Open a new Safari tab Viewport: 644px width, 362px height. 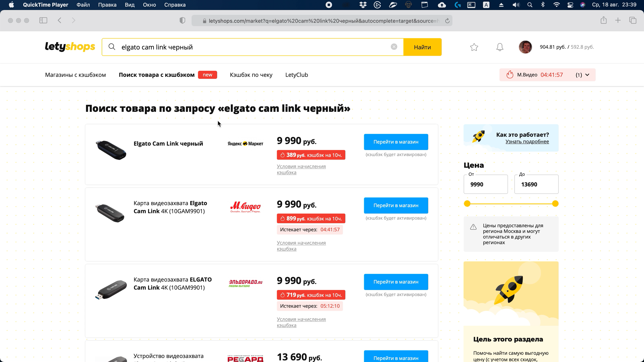618,21
